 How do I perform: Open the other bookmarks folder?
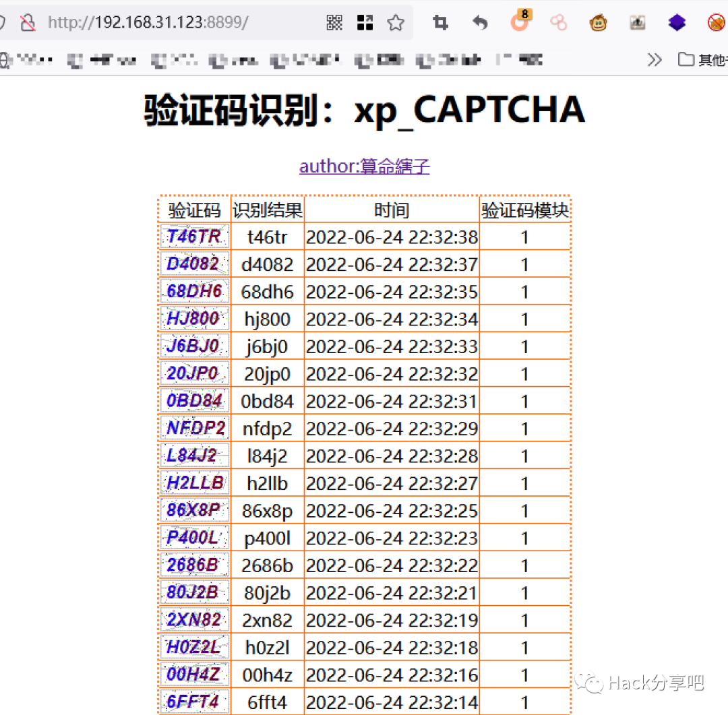tap(702, 60)
